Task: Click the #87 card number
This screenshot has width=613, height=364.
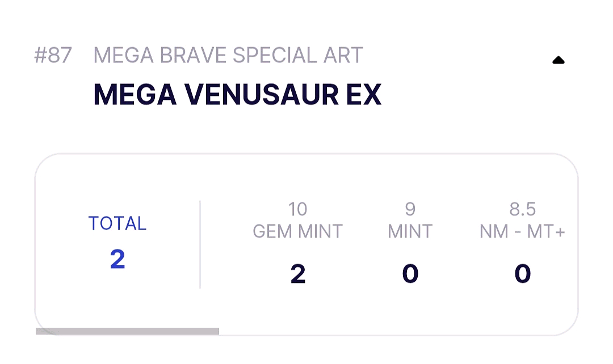Action: (53, 56)
